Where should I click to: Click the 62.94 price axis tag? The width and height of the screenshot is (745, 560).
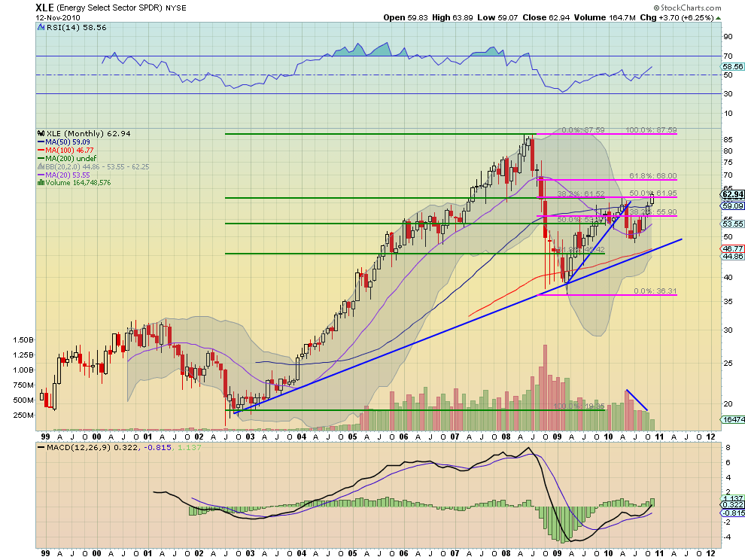733,194
